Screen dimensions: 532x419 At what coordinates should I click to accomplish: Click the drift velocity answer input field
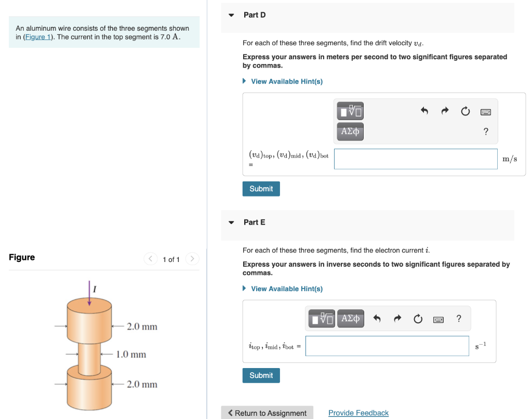(x=416, y=159)
